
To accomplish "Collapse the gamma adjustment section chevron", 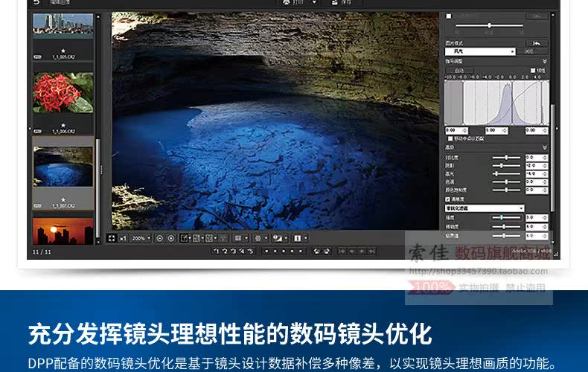I will click(545, 61).
